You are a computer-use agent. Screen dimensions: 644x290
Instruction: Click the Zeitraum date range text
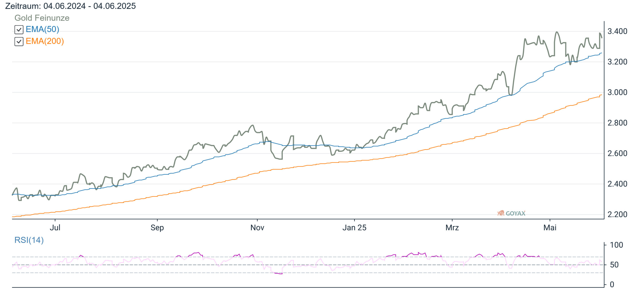pyautogui.click(x=70, y=6)
